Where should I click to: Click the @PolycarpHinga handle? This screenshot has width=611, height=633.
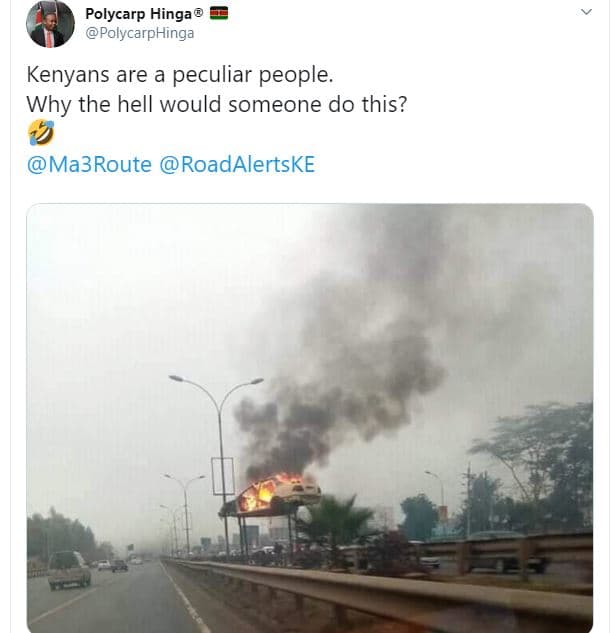[140, 33]
